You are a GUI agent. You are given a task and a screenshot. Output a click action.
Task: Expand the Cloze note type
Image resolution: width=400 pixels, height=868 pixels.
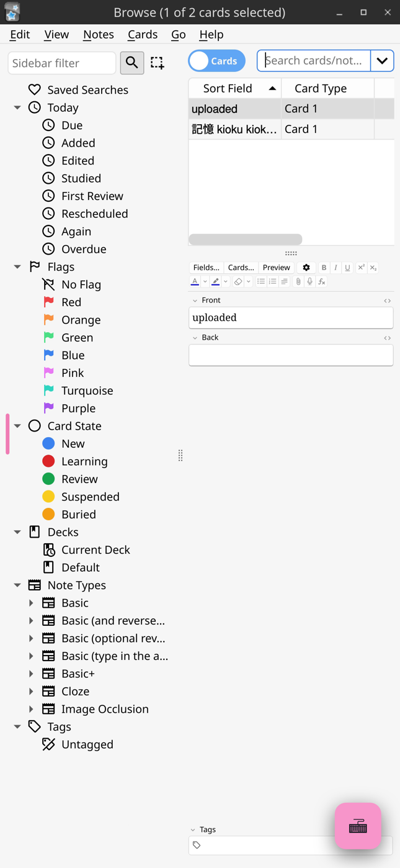[x=32, y=691]
